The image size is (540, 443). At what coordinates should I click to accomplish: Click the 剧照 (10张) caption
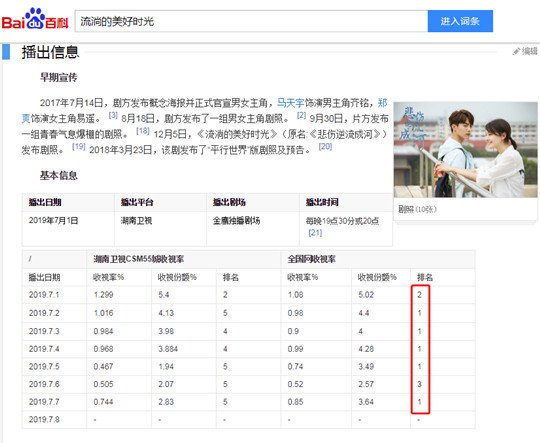(417, 209)
